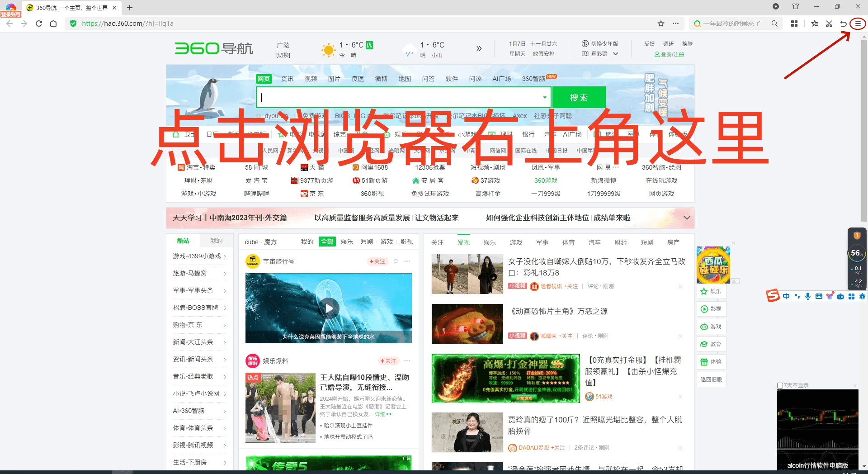Open the apps grid icon beside the search bar
This screenshot has width=868, height=474.
click(794, 24)
